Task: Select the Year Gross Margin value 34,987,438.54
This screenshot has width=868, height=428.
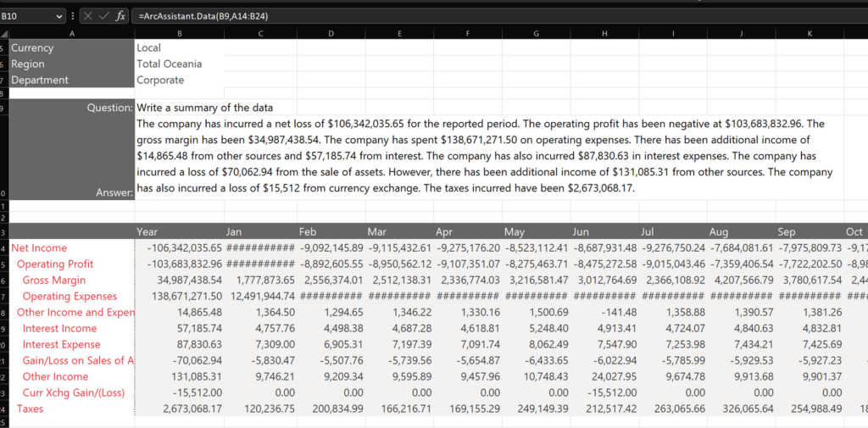Action: click(179, 280)
